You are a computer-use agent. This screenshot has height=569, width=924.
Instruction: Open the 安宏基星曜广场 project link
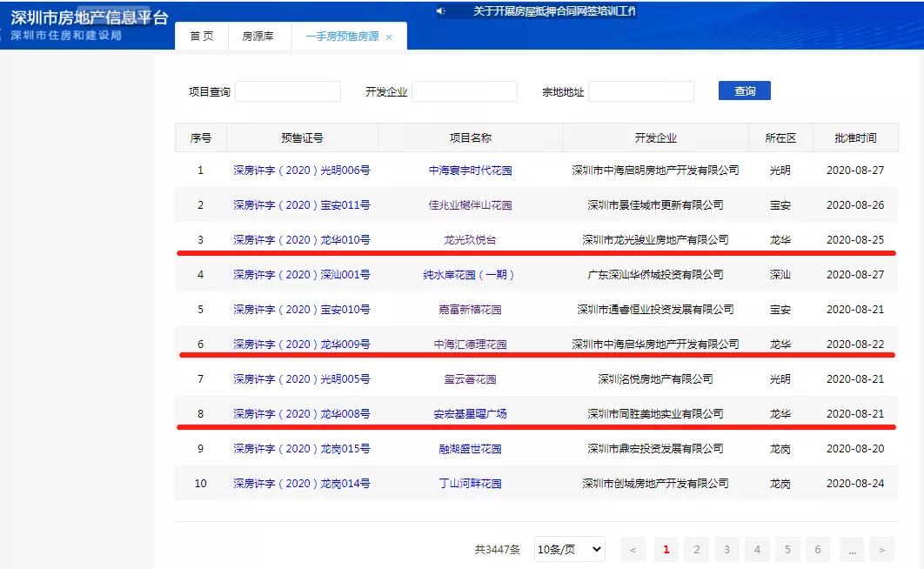coord(471,413)
